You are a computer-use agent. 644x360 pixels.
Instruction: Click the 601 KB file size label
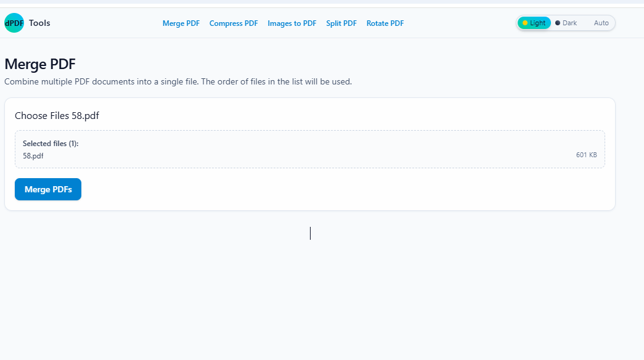coord(585,155)
